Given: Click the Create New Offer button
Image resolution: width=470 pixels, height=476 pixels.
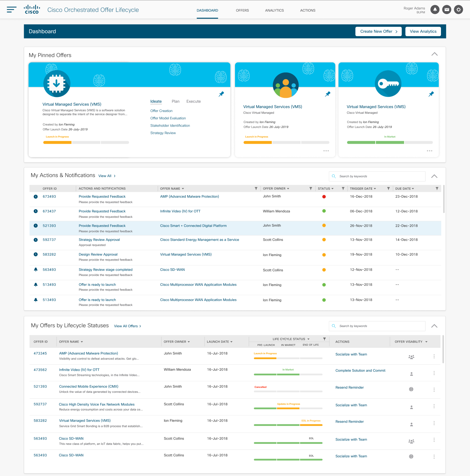Looking at the screenshot, I should coord(378,32).
